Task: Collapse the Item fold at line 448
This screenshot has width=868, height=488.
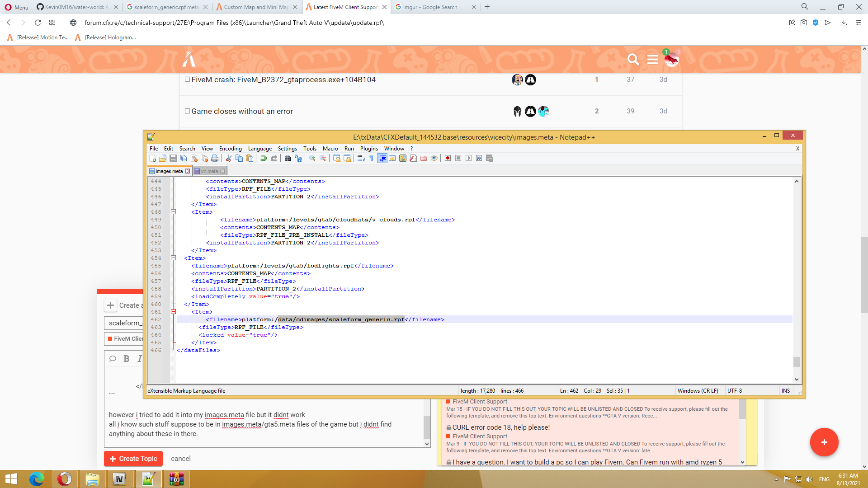Action: click(x=173, y=212)
